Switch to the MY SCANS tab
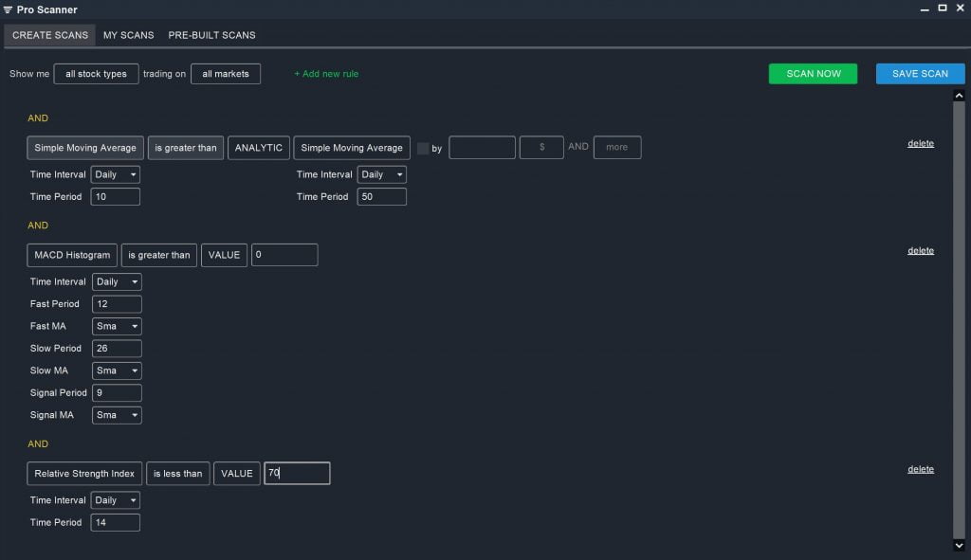 pos(128,35)
